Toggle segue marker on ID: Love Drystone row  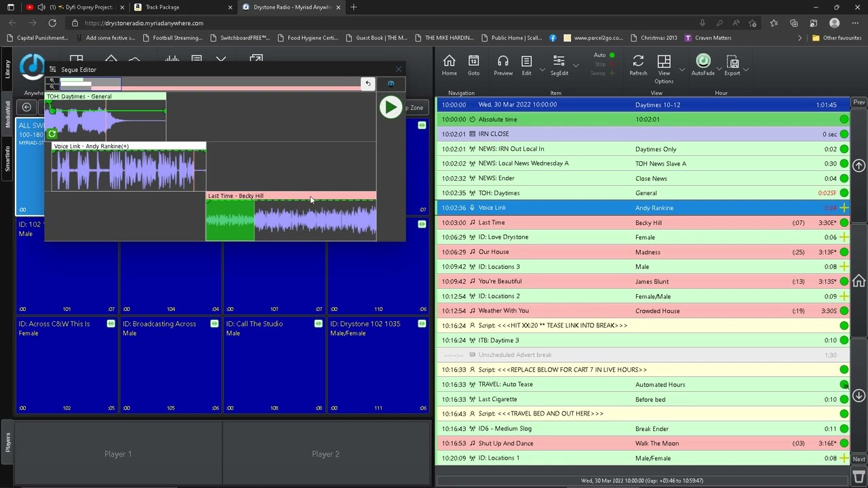point(844,237)
